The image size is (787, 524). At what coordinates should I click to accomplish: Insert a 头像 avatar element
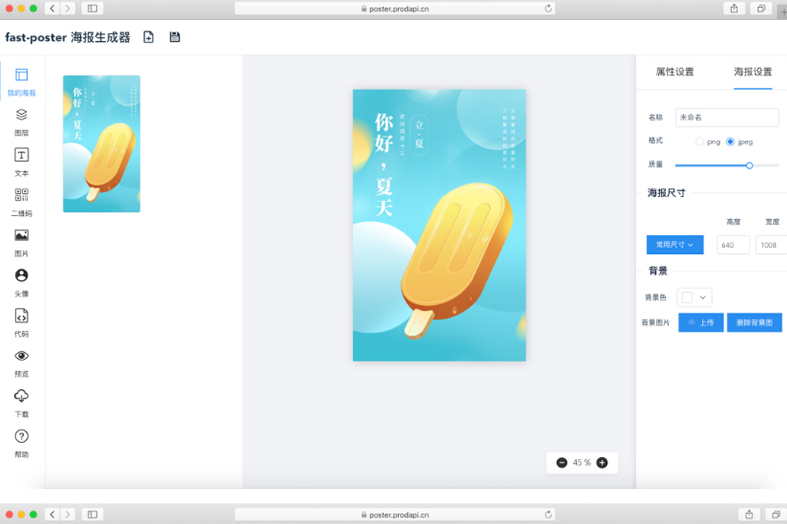[x=21, y=276]
